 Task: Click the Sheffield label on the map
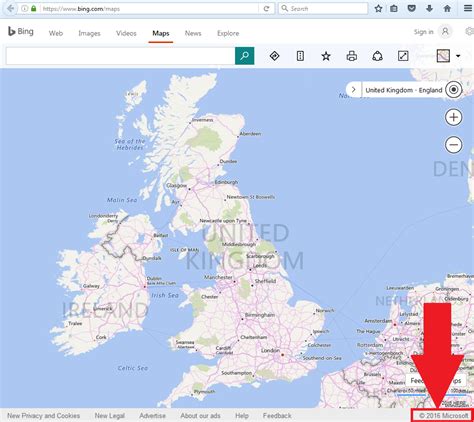(265, 281)
